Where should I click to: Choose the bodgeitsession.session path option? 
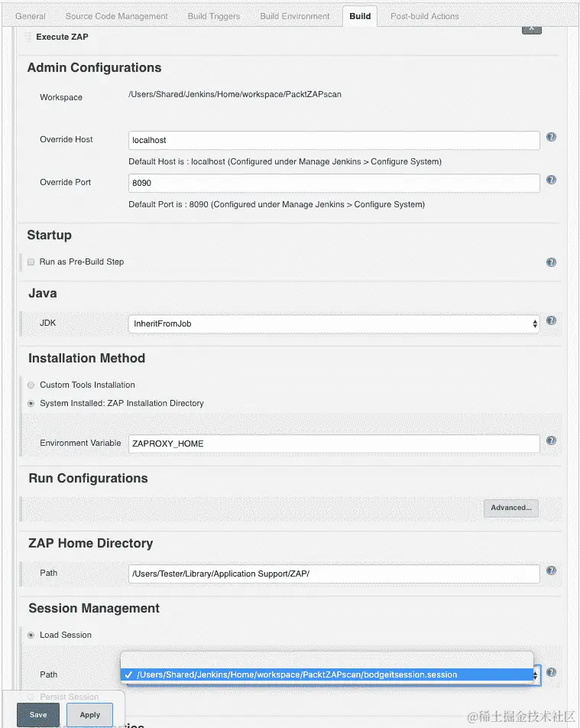click(x=326, y=674)
